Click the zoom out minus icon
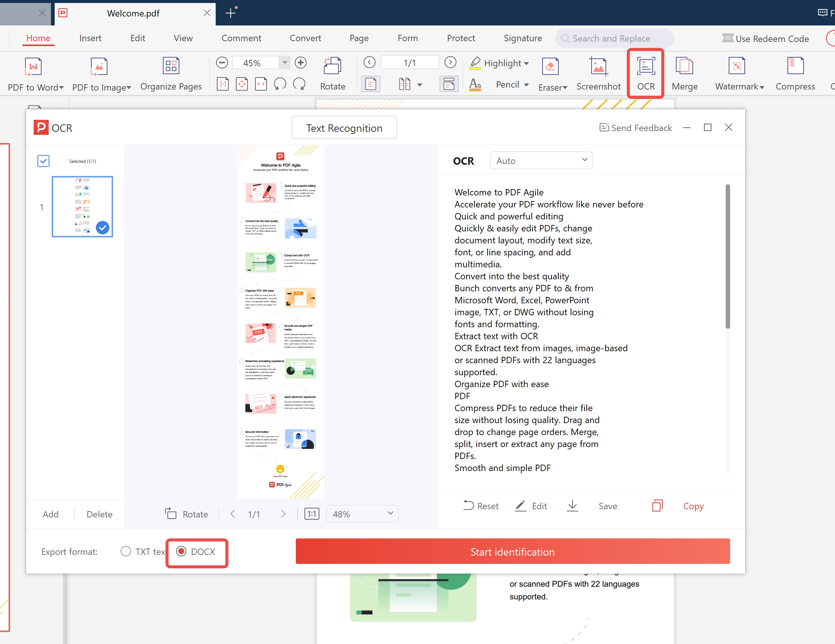Viewport: 835px width, 644px height. [222, 63]
